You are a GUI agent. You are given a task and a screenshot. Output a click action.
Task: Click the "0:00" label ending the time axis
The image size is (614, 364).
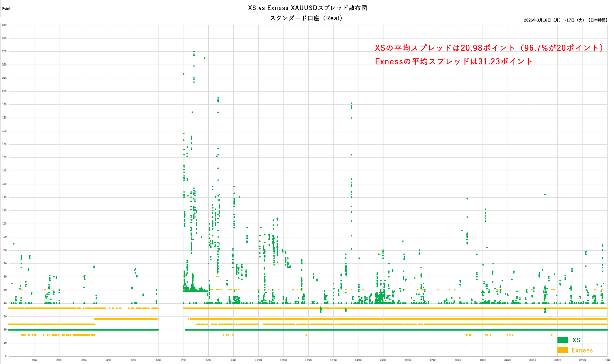coord(607,360)
